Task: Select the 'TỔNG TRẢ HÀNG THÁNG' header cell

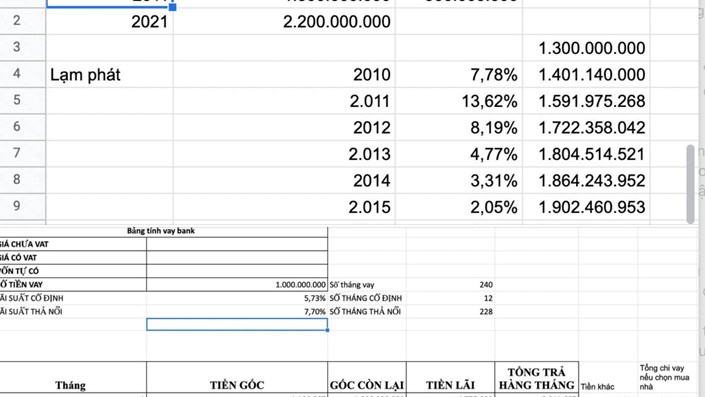Action: [x=536, y=377]
